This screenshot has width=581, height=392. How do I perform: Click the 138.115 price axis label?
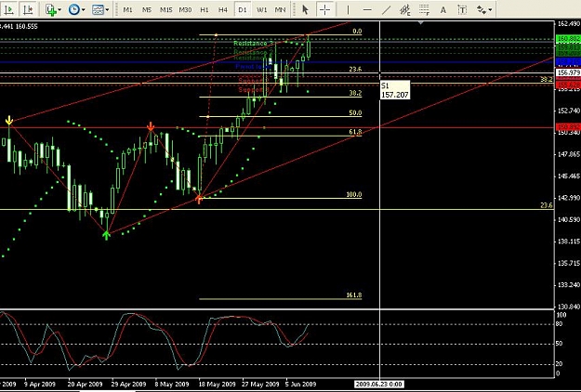tap(569, 242)
